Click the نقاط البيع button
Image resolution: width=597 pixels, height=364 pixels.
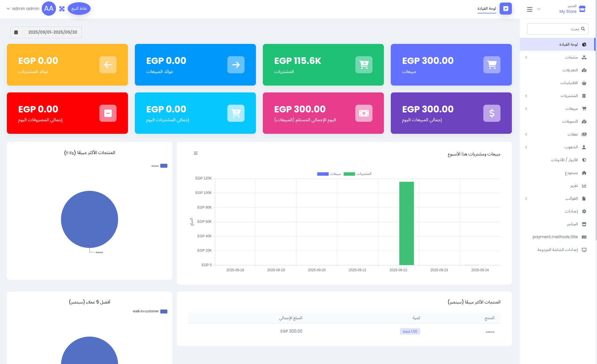[79, 8]
